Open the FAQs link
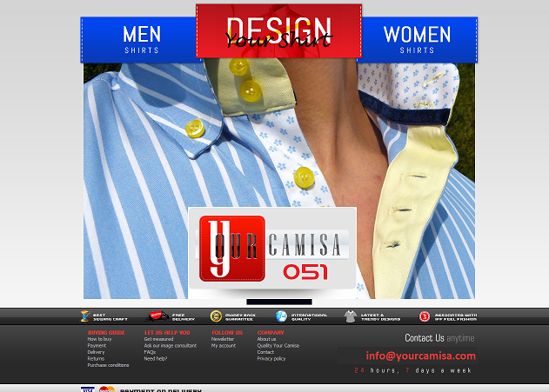This screenshot has width=549, height=392. (x=150, y=352)
